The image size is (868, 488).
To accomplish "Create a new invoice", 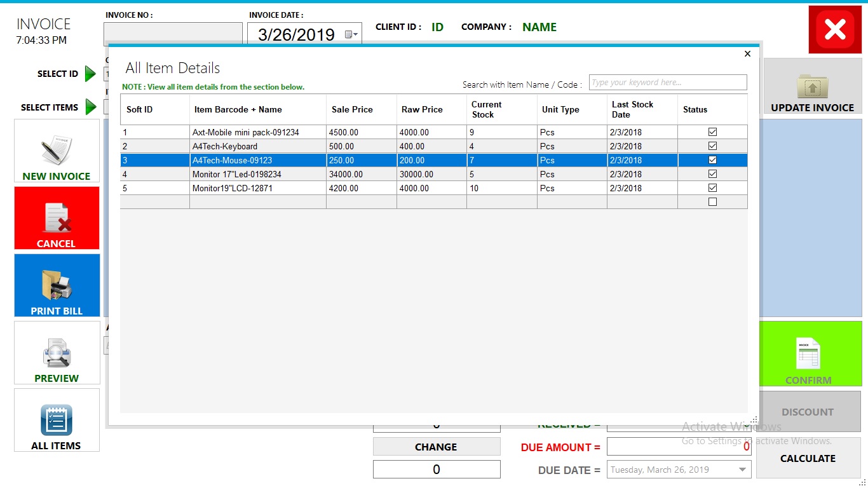I will 57,151.
